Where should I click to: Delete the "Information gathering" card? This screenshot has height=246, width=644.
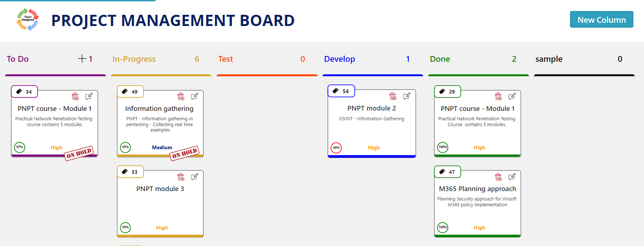click(x=181, y=96)
